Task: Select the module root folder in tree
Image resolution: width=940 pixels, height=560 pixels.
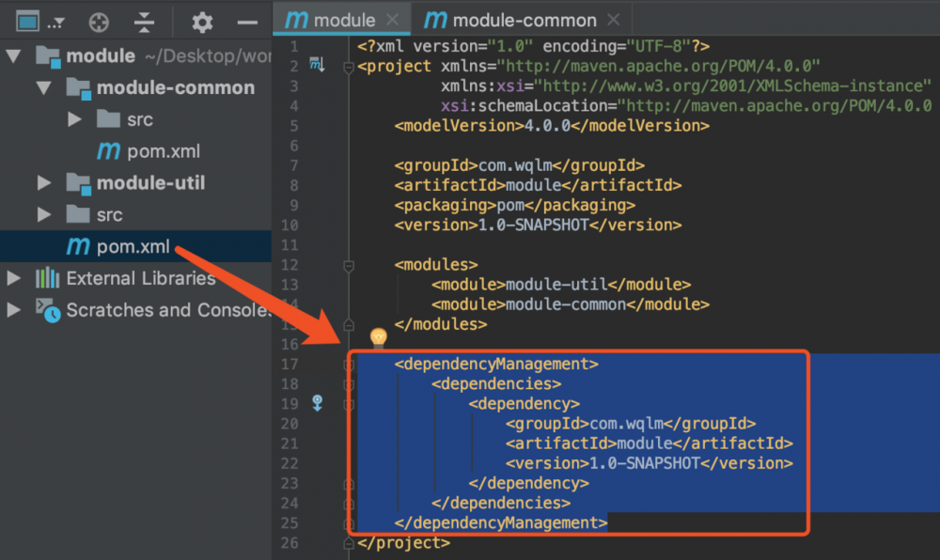Action: 101,55
